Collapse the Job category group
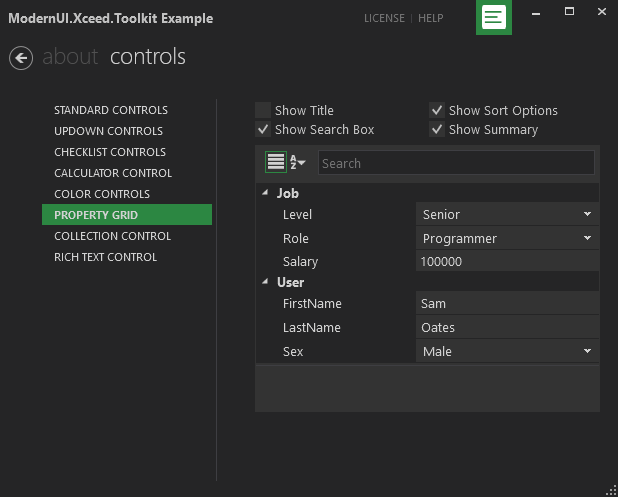The image size is (618, 497). click(x=265, y=193)
